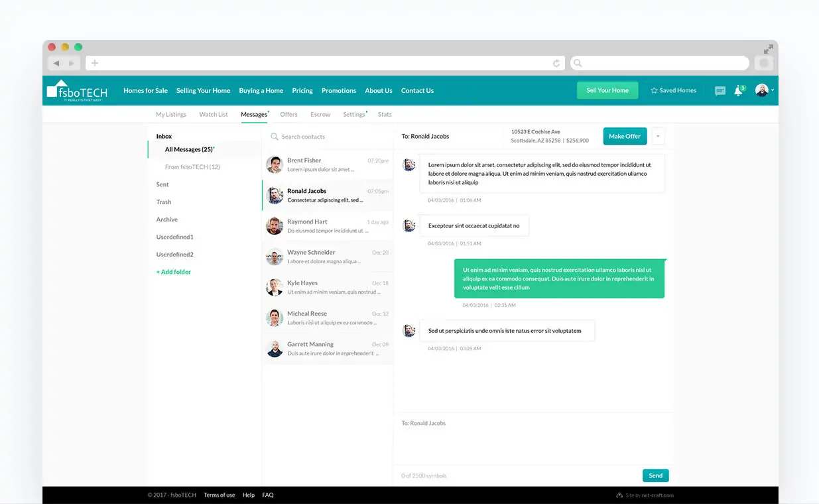This screenshot has height=504, width=819.
Task: Select the Trash folder
Action: click(164, 202)
